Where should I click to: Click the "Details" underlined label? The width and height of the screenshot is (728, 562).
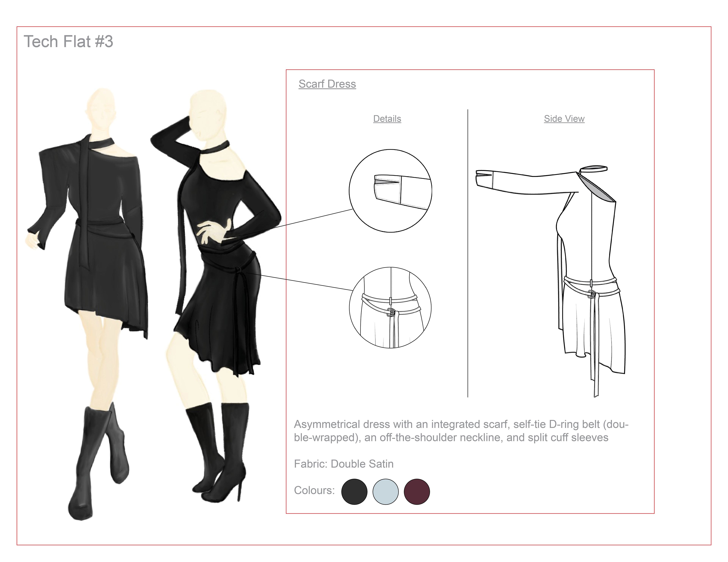coord(387,119)
